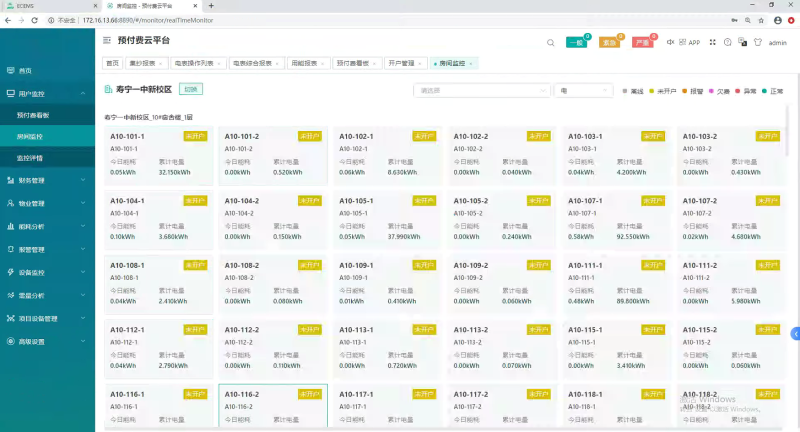Click the 一般 alarm badge
The width and height of the screenshot is (800, 432).
576,42
